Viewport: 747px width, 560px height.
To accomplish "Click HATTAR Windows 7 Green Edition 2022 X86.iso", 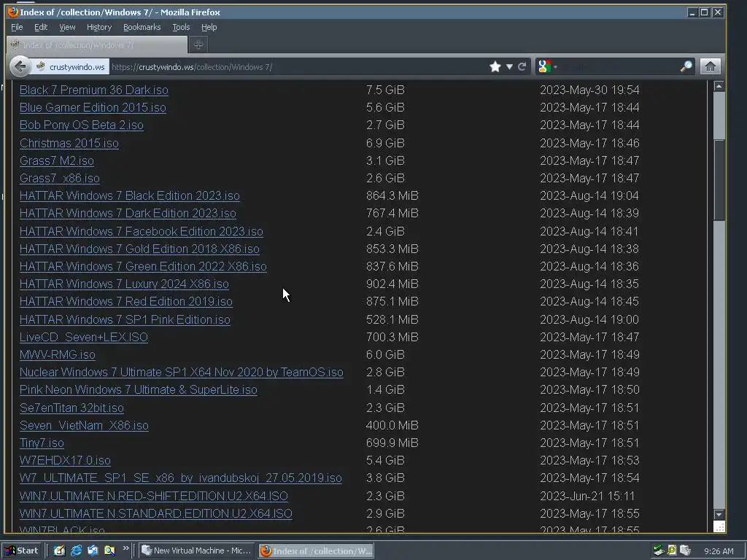I will 143,267.
